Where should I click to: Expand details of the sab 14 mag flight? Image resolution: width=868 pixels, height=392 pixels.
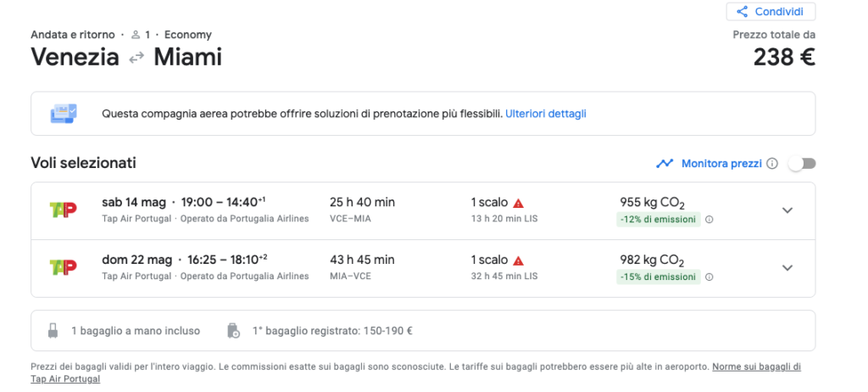787,210
